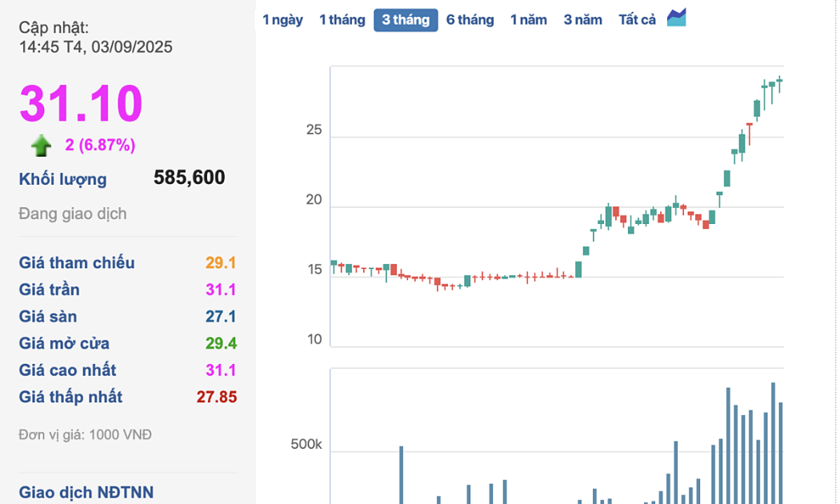Image resolution: width=840 pixels, height=504 pixels.
Task: Click the Giá tham chiếu row
Action: tap(77, 263)
